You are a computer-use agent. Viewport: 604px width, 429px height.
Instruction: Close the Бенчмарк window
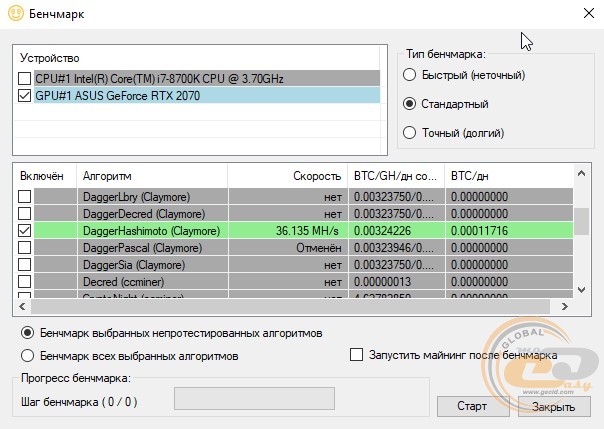588,13
